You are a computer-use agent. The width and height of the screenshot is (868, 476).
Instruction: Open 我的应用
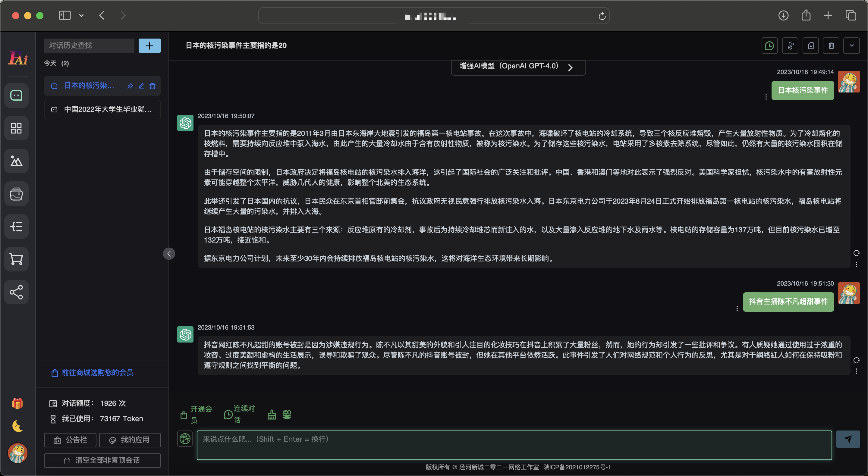coord(130,440)
